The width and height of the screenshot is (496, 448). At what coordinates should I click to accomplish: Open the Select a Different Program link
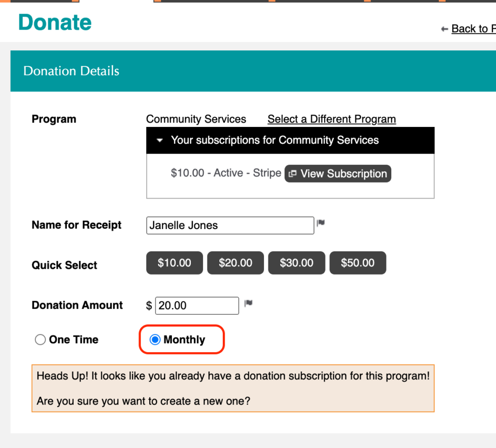331,119
